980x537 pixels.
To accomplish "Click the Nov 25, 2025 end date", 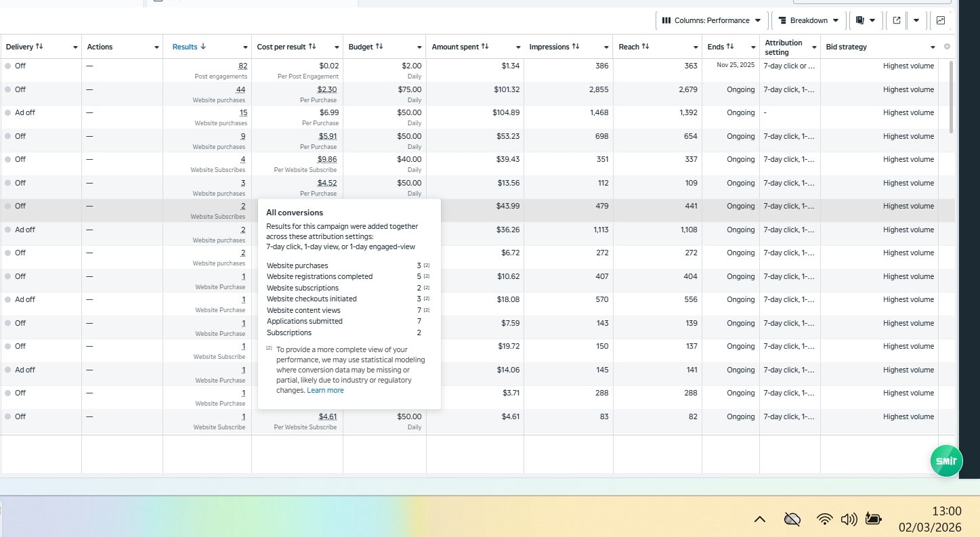I will click(x=736, y=66).
